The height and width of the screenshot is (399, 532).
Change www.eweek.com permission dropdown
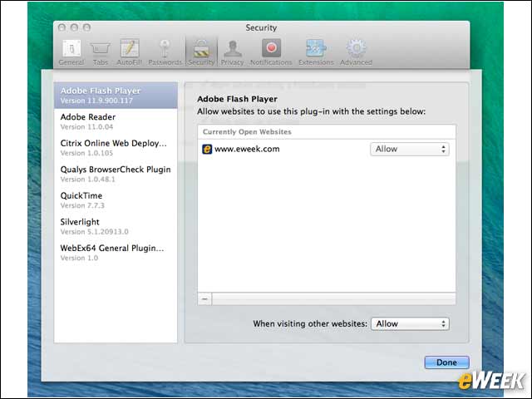[x=410, y=149]
